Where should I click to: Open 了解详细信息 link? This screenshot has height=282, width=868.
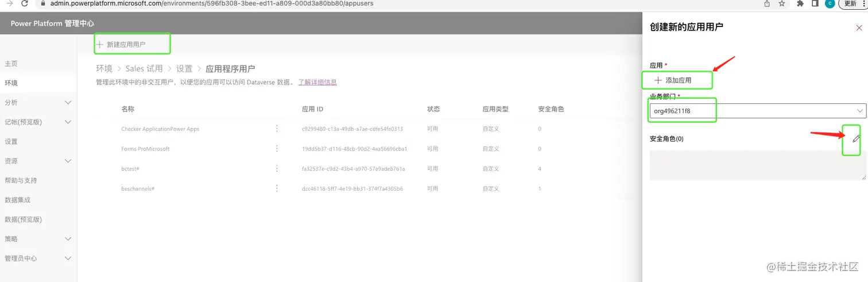[x=317, y=82]
